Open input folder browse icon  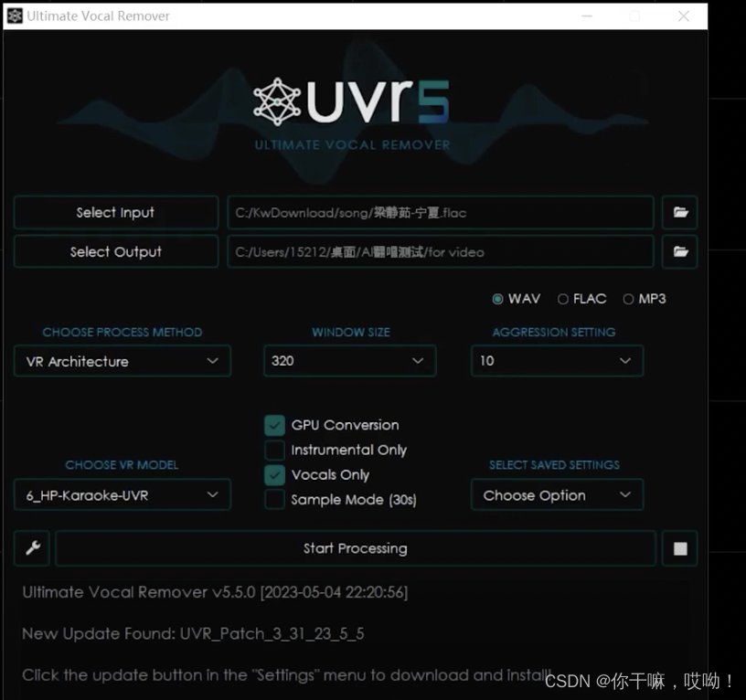pyautogui.click(x=680, y=212)
